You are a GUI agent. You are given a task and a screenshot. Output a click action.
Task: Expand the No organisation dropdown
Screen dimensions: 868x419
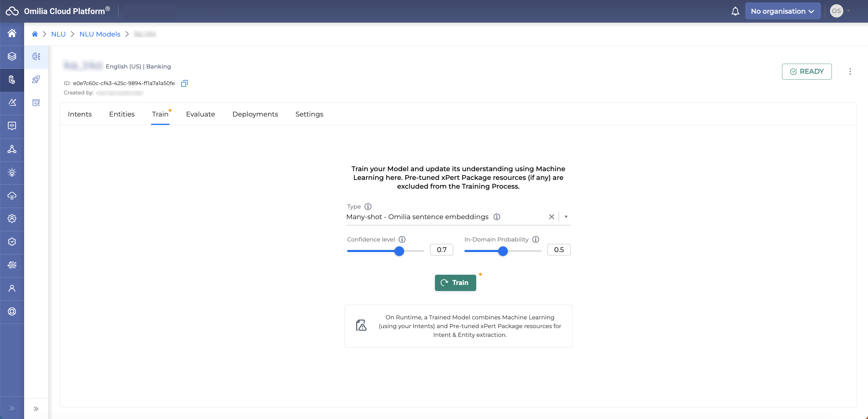point(783,11)
